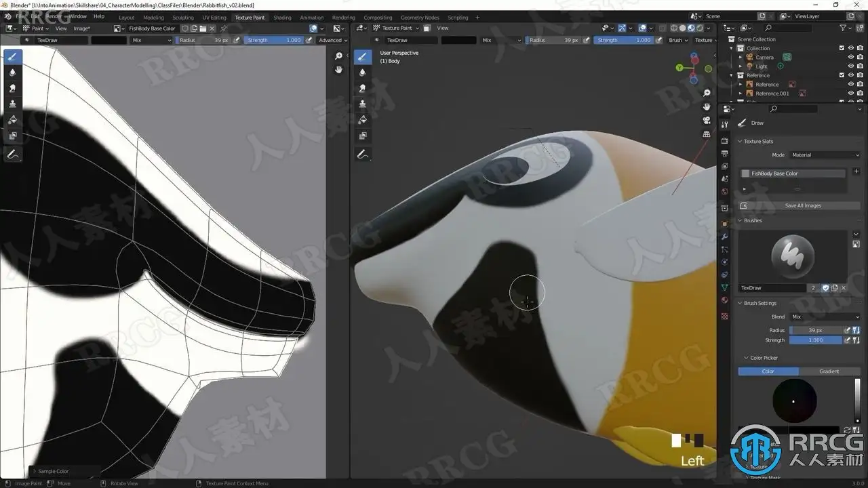The image size is (868, 488).
Task: Click the zoom magnifier in 3D viewport
Action: coord(707,93)
